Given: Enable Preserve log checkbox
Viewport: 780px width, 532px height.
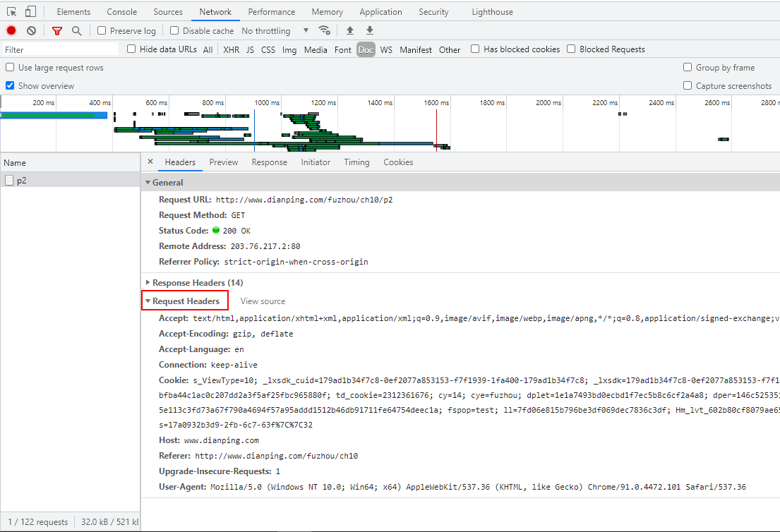Looking at the screenshot, I should 102,30.
